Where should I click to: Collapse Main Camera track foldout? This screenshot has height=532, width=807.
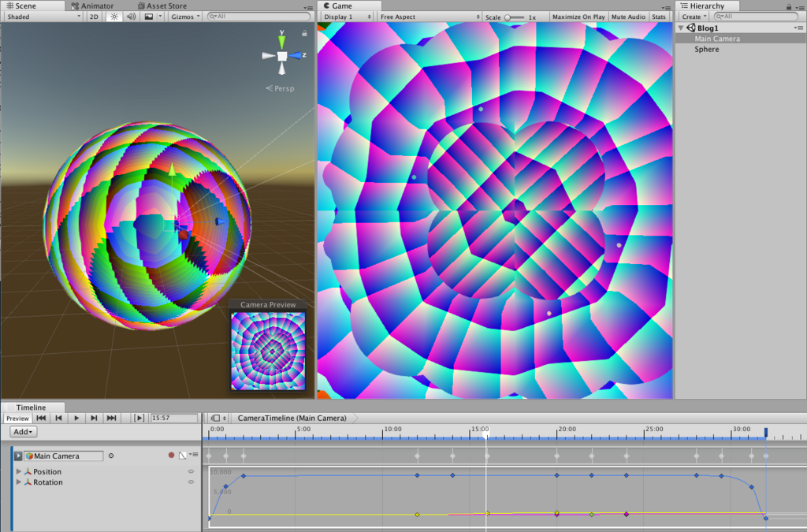point(18,456)
